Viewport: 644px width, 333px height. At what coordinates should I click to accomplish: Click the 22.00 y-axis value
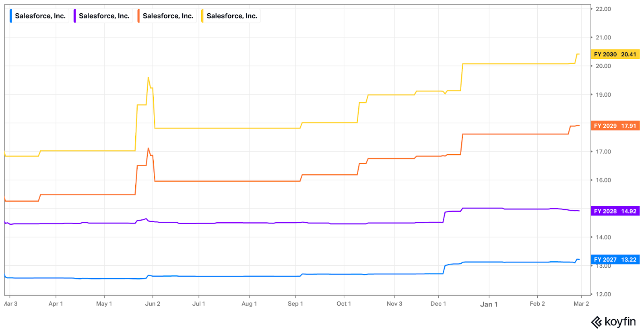click(x=603, y=9)
